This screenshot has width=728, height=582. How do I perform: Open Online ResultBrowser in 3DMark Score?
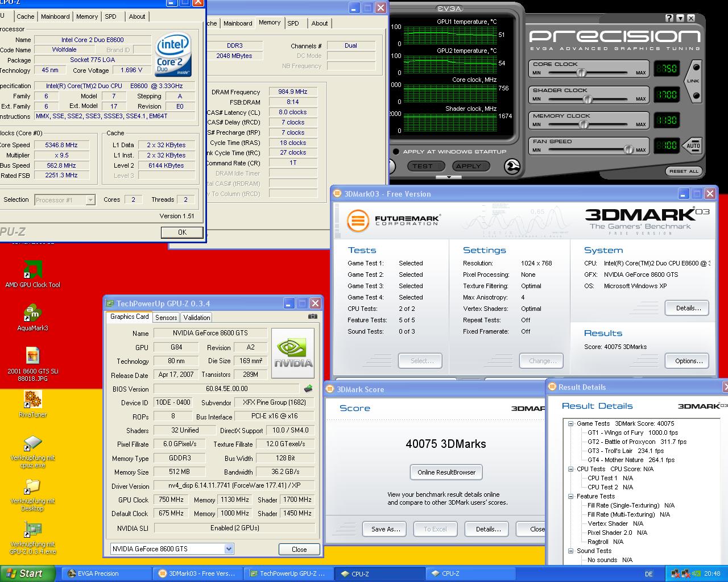pos(446,472)
